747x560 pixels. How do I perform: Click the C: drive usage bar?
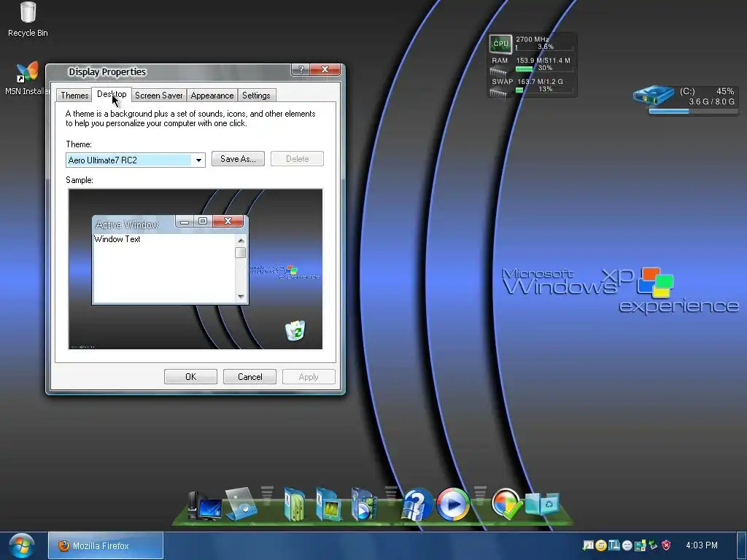693,112
